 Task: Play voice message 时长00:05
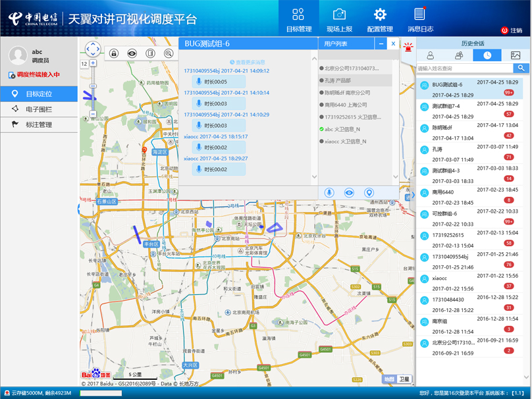219,82
